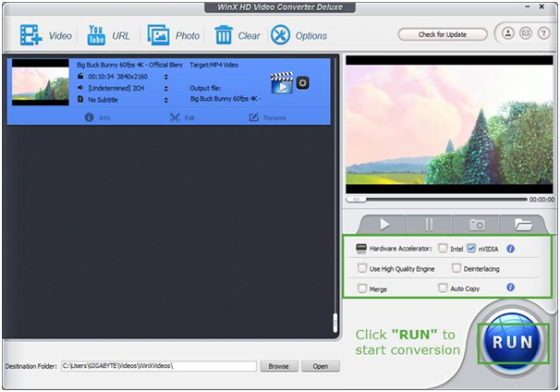Open the output folder icon under preview
Viewport: 560px width, 392px height.
click(x=524, y=224)
